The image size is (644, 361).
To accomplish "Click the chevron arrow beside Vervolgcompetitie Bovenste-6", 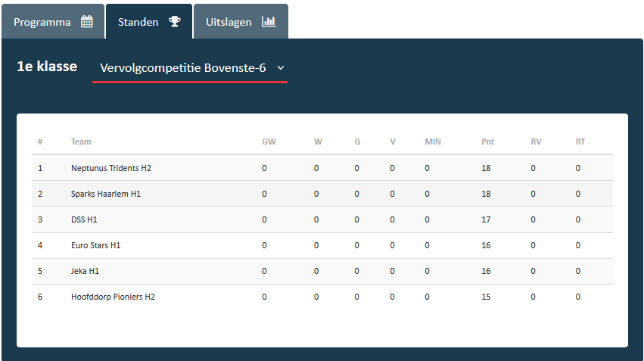I will click(281, 68).
